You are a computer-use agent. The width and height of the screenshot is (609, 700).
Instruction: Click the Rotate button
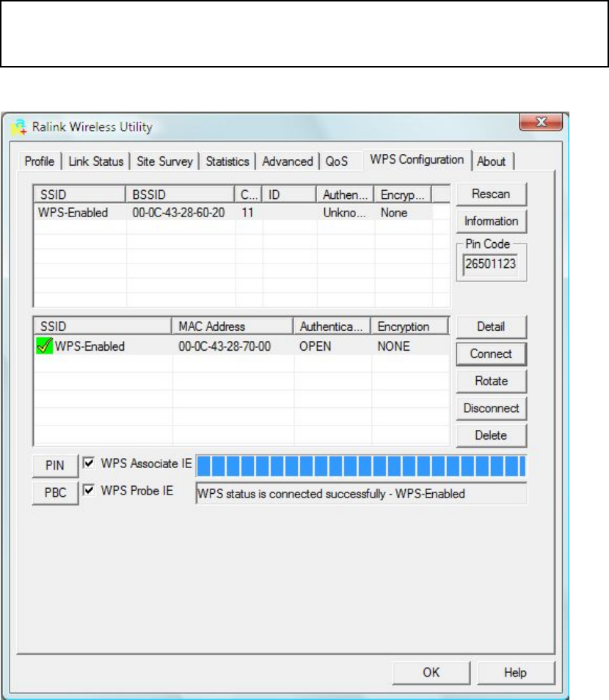[x=491, y=381]
